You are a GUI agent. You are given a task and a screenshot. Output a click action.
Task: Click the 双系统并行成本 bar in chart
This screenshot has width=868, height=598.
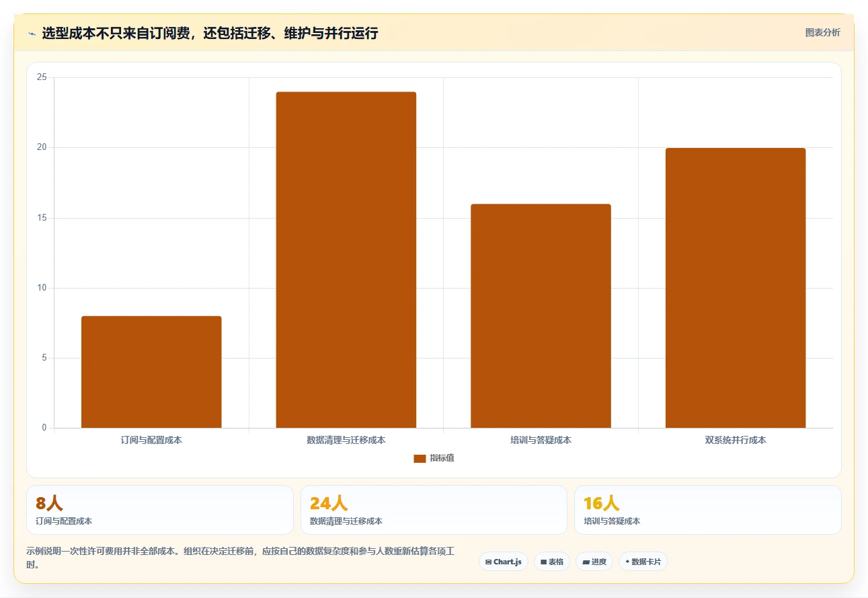[736, 288]
